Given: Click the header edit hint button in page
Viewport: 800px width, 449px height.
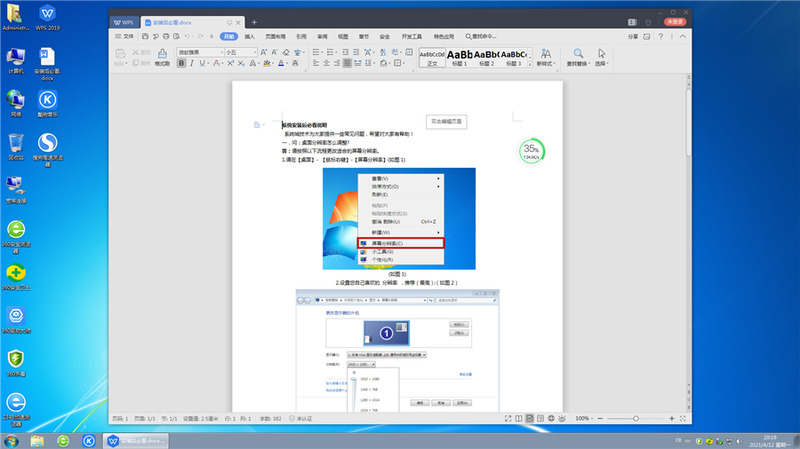Looking at the screenshot, I should [x=446, y=121].
